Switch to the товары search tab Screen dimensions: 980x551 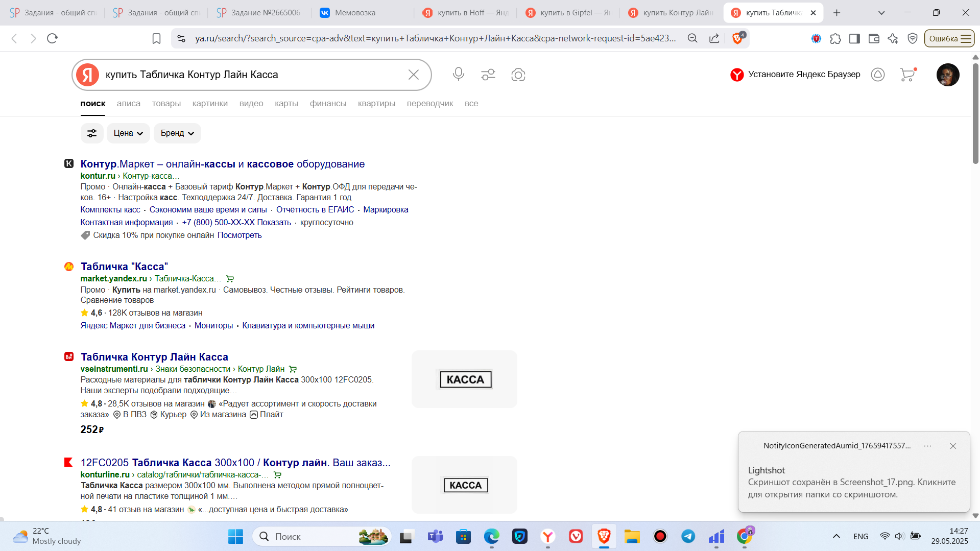(166, 104)
